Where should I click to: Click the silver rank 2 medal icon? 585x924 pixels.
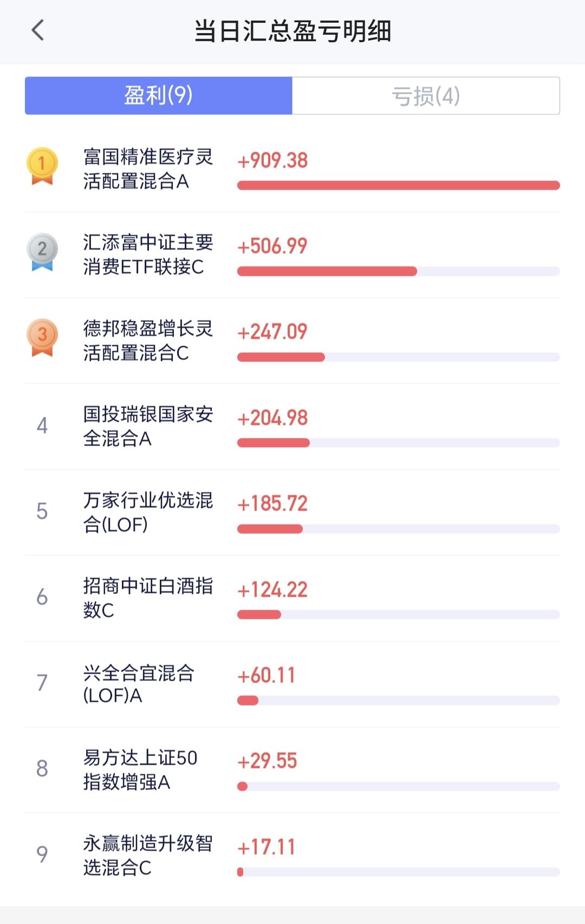42,252
